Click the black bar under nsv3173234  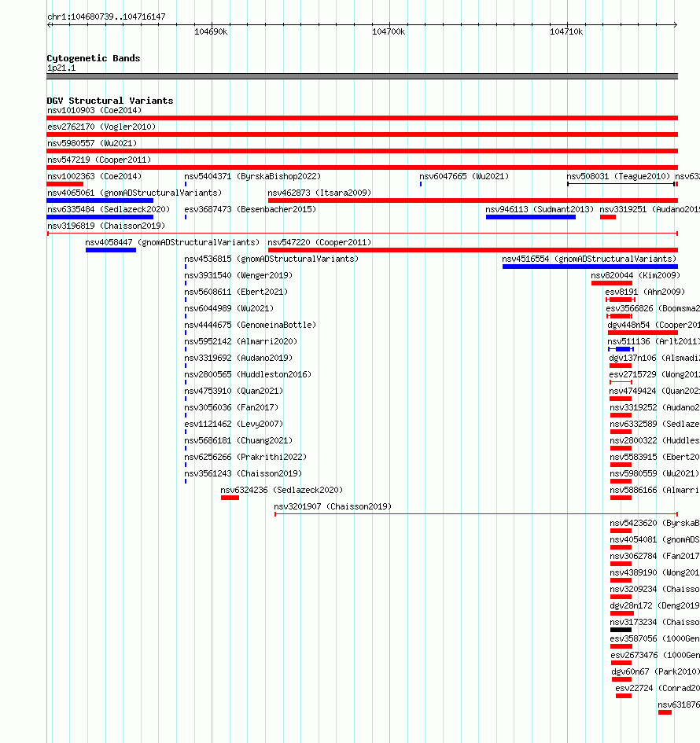pyautogui.click(x=621, y=630)
